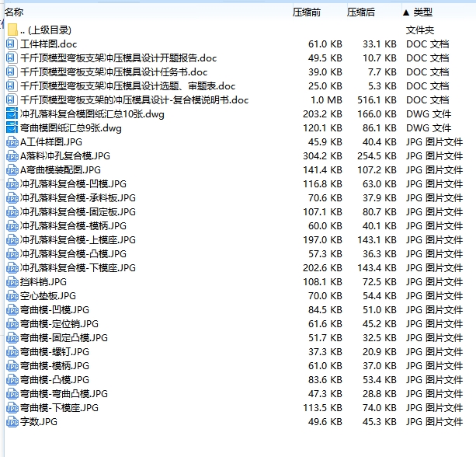Select 千斤顶模型弯板支架的冲压模具设计-复合模说明书.doc
The image size is (476, 457).
coord(134,100)
